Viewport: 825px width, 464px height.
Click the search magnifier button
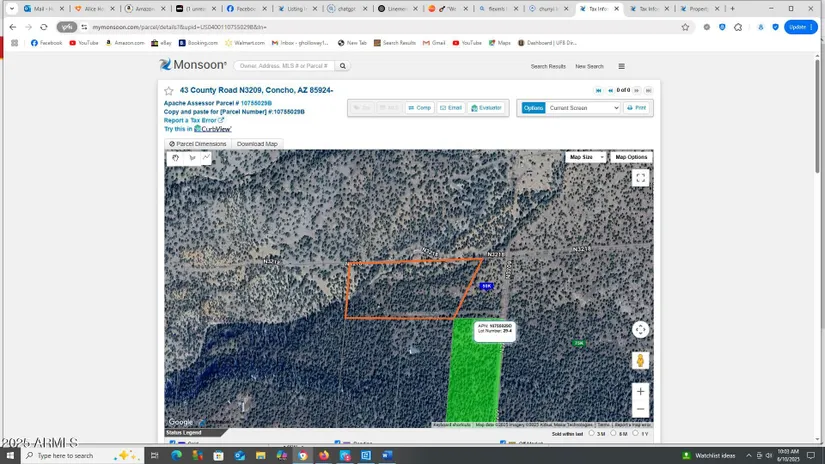(x=342, y=66)
